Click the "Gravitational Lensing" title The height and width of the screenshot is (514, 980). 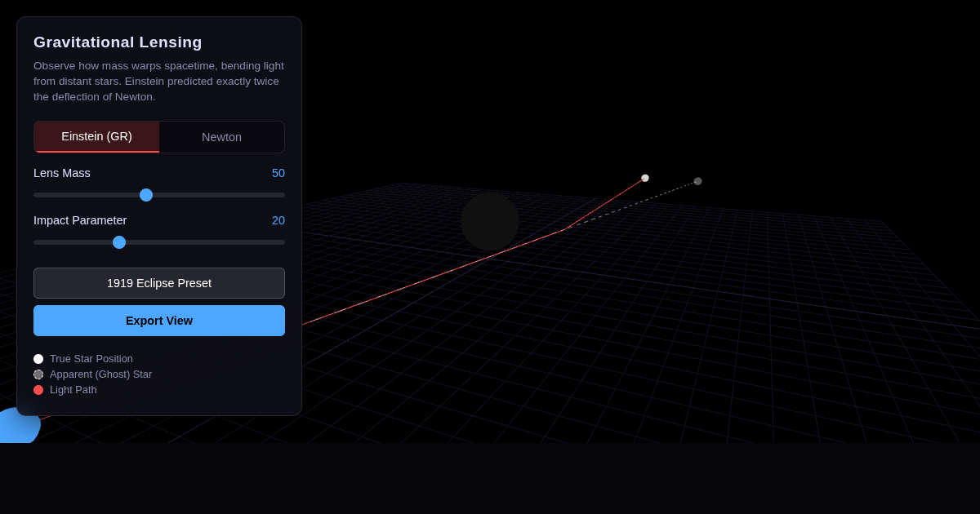(x=118, y=42)
